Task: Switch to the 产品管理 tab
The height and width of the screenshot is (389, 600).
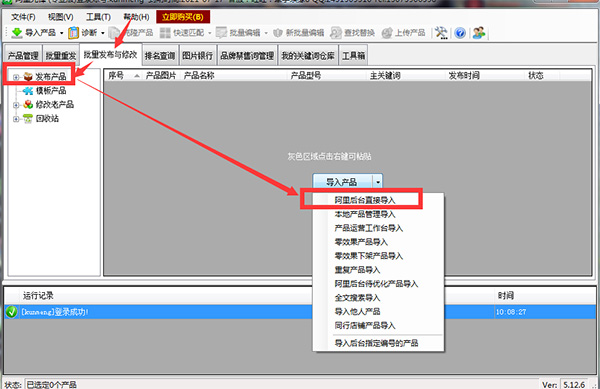Action: (23, 56)
